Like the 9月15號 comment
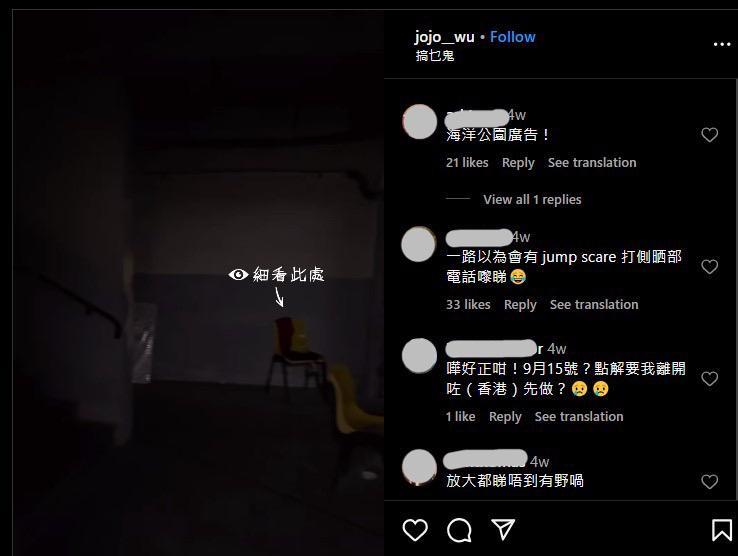Image resolution: width=738 pixels, height=556 pixels. (709, 379)
